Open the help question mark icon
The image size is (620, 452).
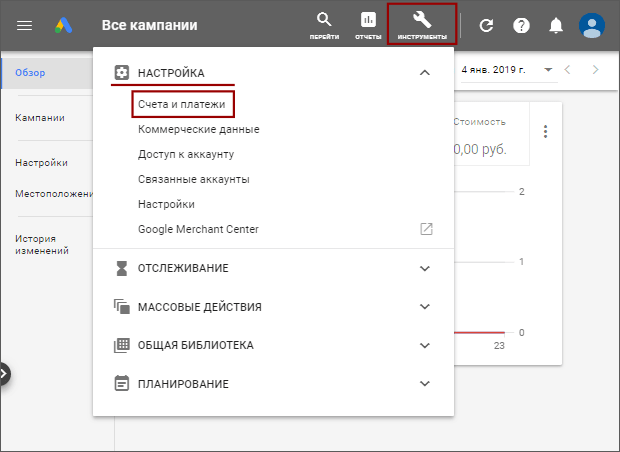click(x=521, y=26)
